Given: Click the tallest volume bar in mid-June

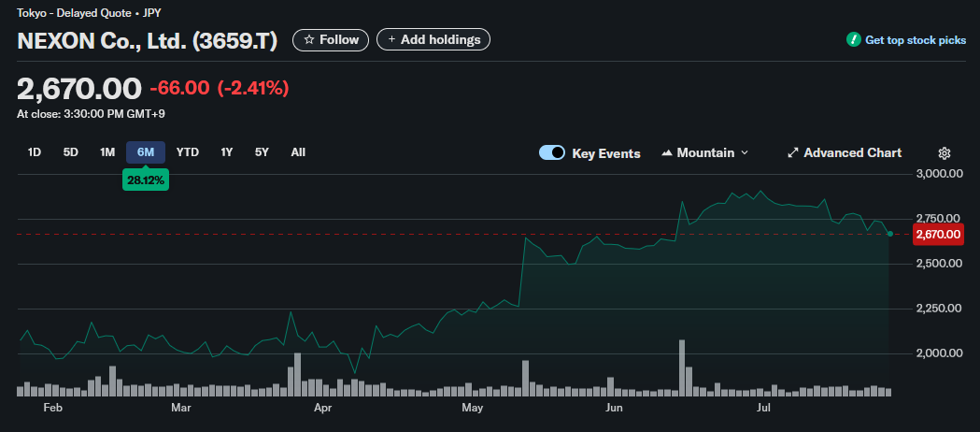Looking at the screenshot, I should point(682,368).
